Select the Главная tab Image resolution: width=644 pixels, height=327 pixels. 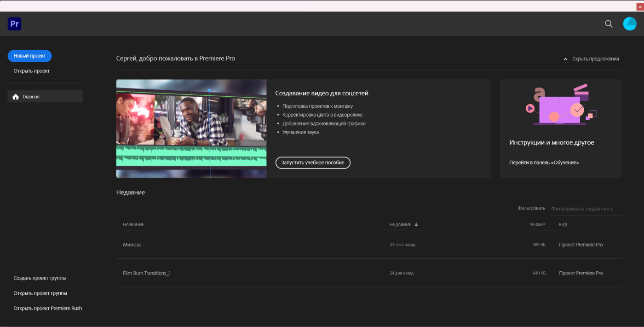click(45, 97)
